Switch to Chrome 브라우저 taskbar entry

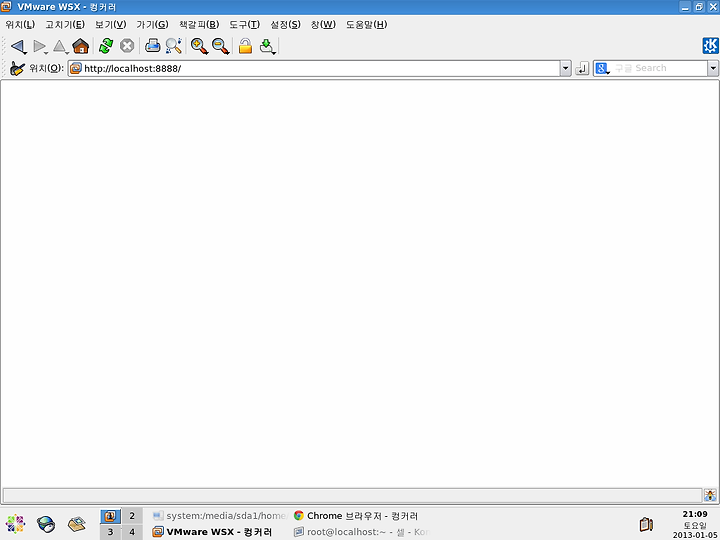coord(356,516)
